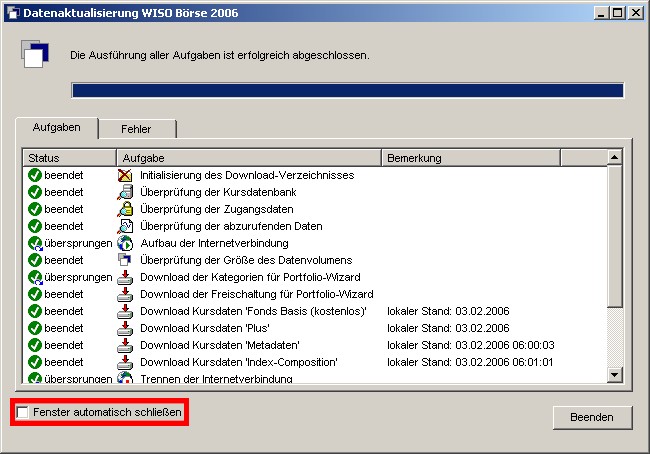Click green check status of 'Index-Composition' row
Screen dimensions: 650x454
tap(35, 362)
